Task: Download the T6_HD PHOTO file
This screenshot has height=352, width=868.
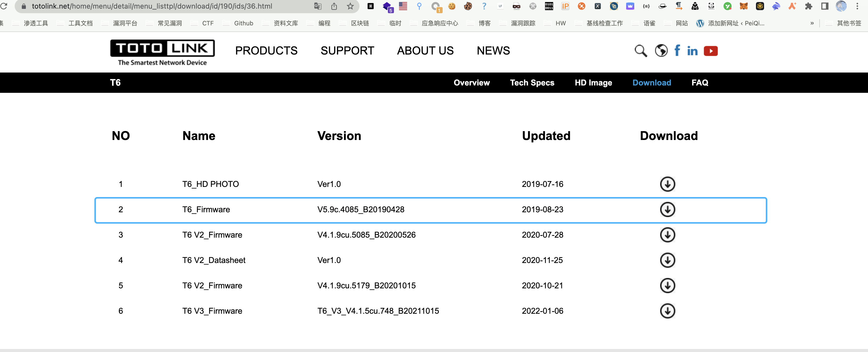Action: [x=667, y=184]
